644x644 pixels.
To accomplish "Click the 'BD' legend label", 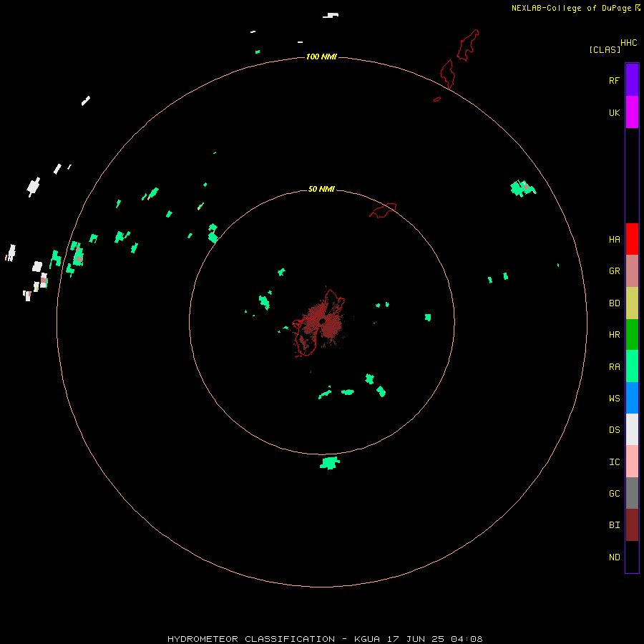I will pos(614,303).
